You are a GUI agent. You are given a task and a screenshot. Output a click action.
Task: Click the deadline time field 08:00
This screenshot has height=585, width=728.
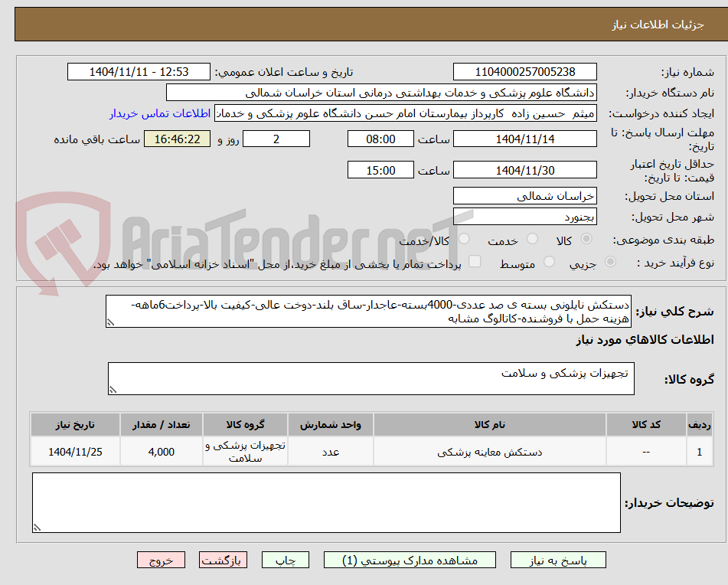380,139
